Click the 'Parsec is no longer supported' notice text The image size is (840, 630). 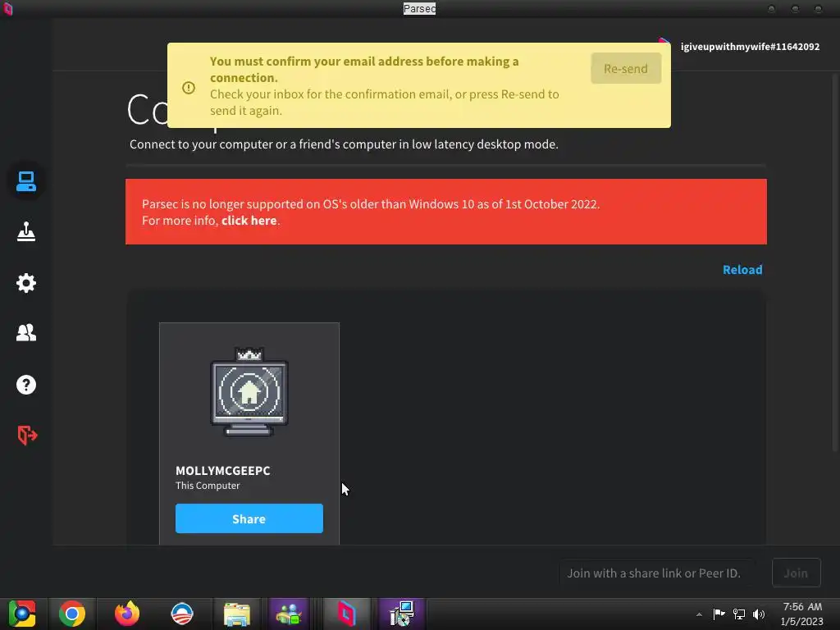tap(371, 204)
